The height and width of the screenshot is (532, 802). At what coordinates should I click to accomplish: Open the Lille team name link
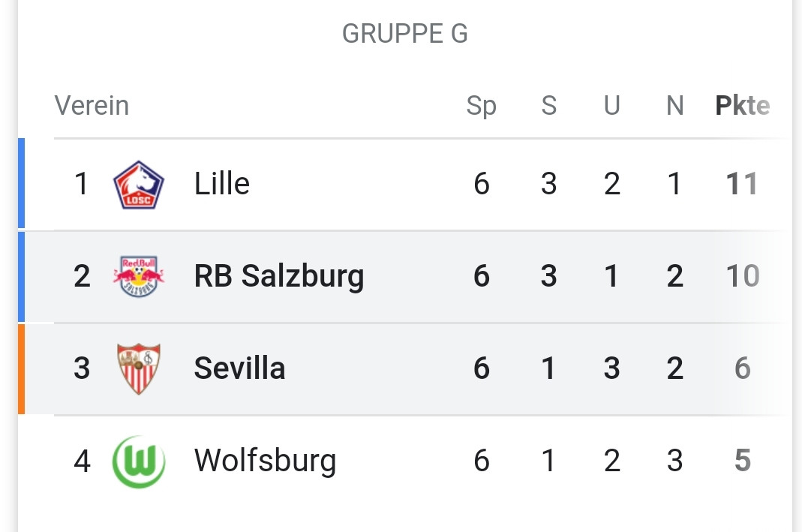221,184
